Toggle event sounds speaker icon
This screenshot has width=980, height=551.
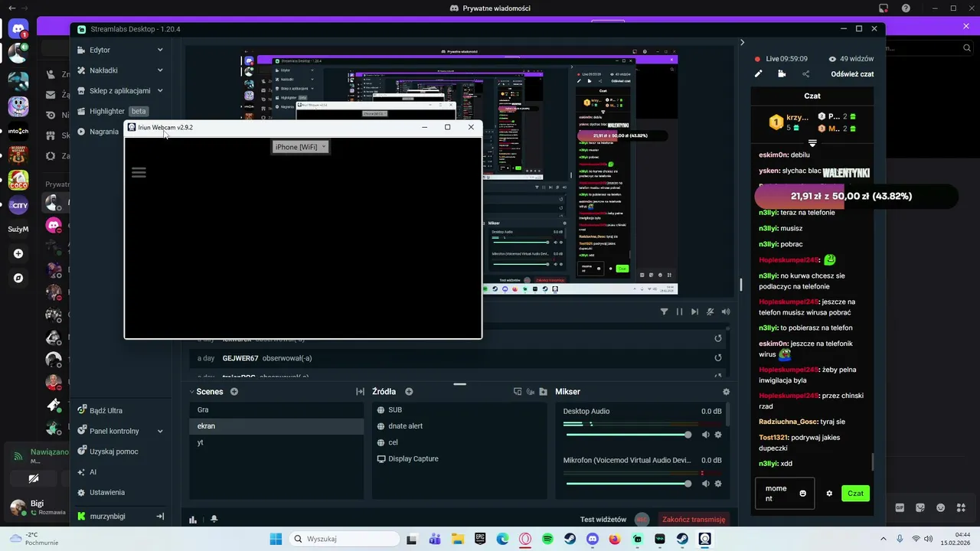point(726,311)
